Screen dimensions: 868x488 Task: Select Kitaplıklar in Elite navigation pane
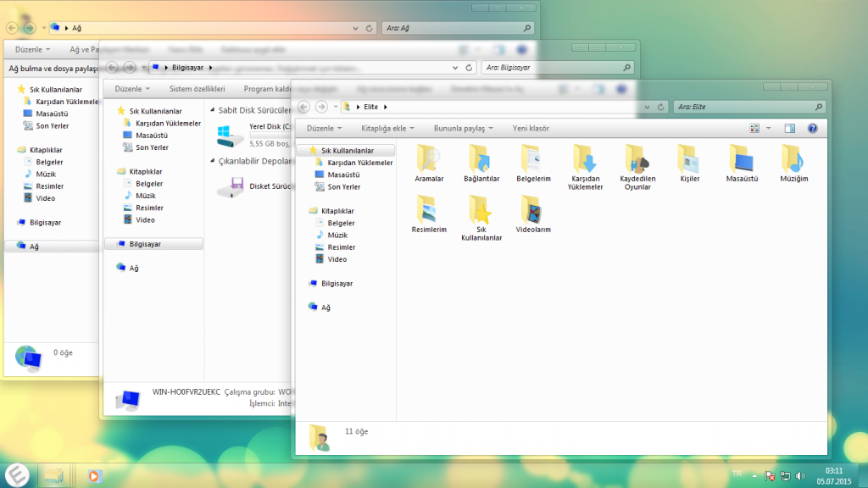337,211
